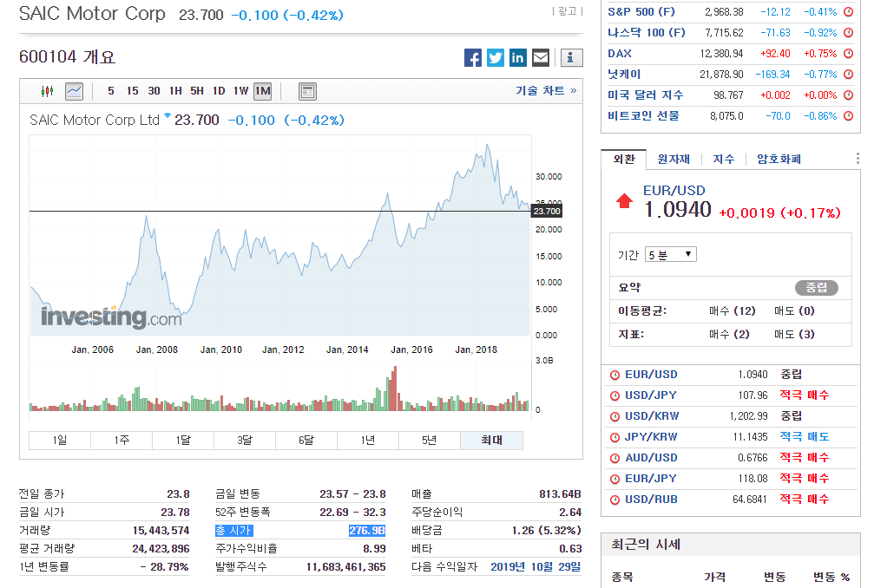Click clock icon beside USD/JPY row

coord(614,395)
